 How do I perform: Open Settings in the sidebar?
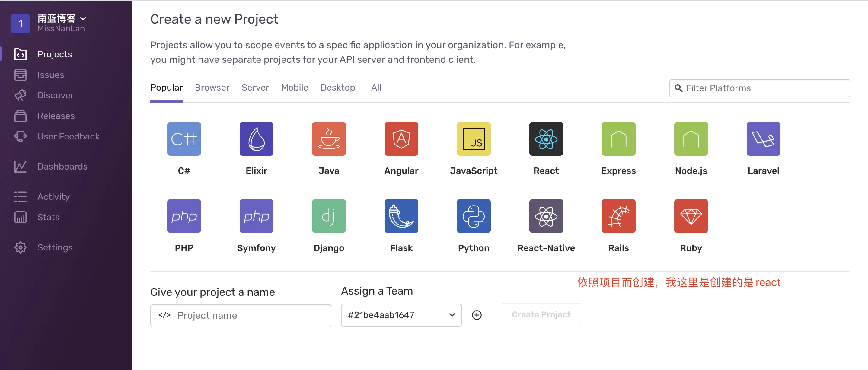pos(55,247)
